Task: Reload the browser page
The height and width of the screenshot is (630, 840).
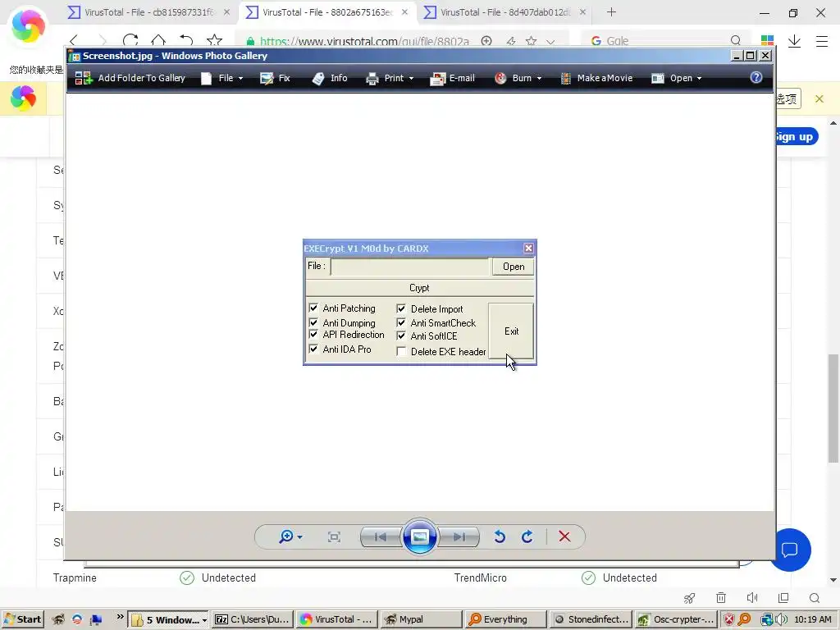Action: coord(130,40)
